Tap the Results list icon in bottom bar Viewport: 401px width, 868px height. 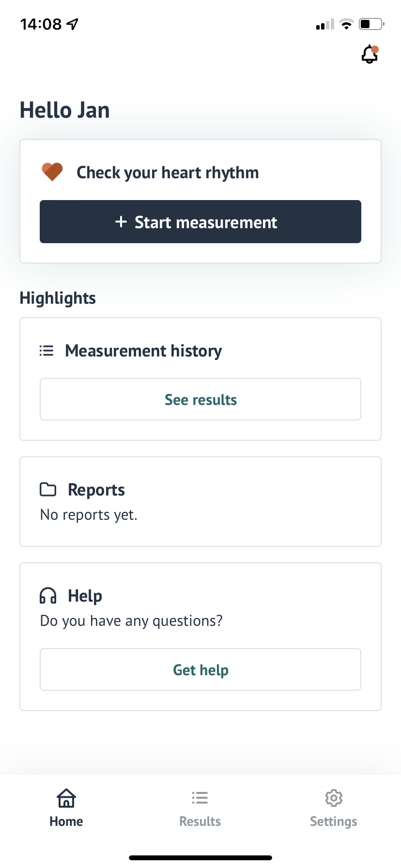pos(200,798)
